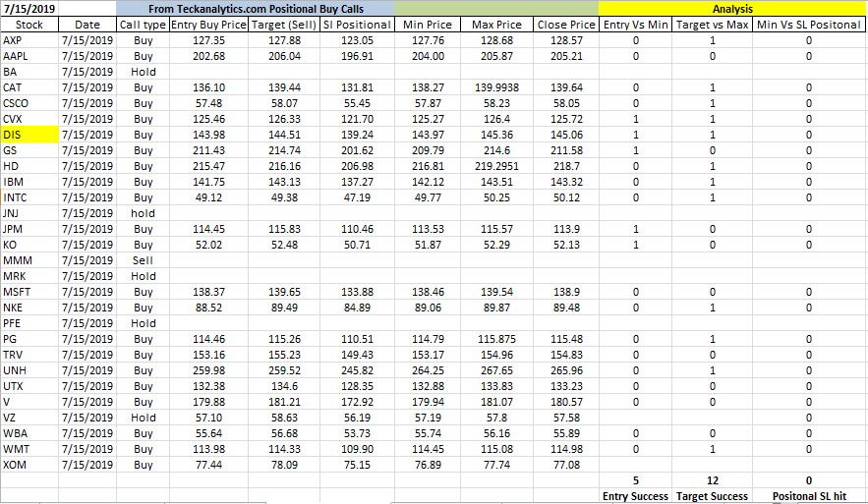Click the Analysis header cell
Screen dimensions: 868x504
732,9
